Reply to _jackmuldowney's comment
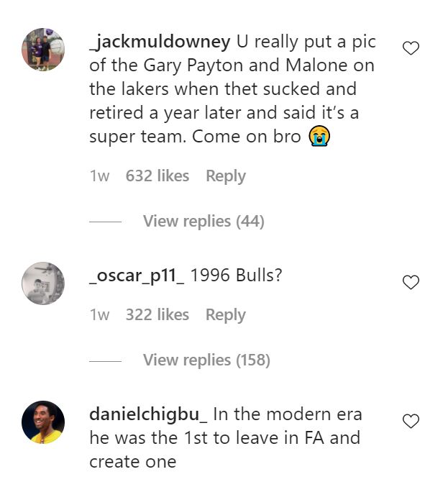Screen dimensions: 448x482 click(x=225, y=176)
